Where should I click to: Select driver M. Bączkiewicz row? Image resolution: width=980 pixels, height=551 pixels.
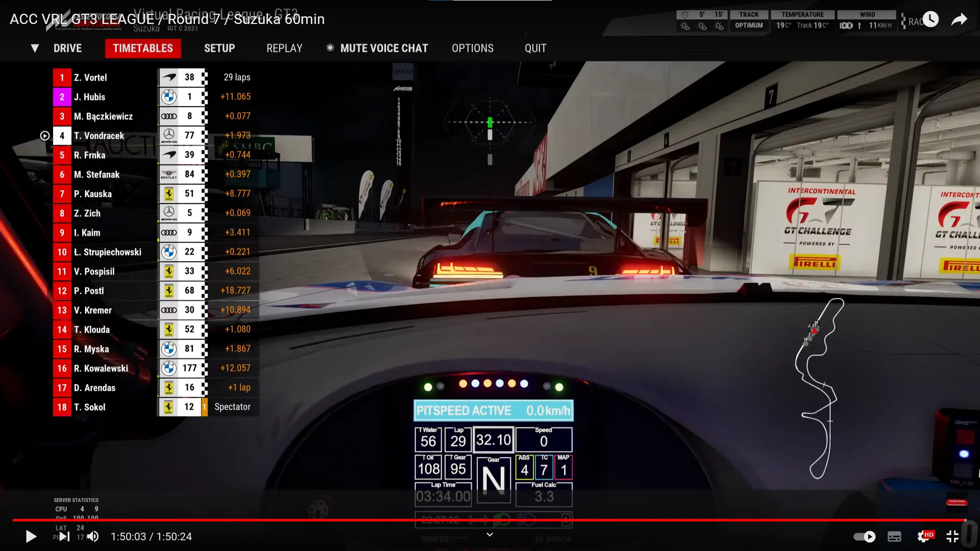[156, 116]
